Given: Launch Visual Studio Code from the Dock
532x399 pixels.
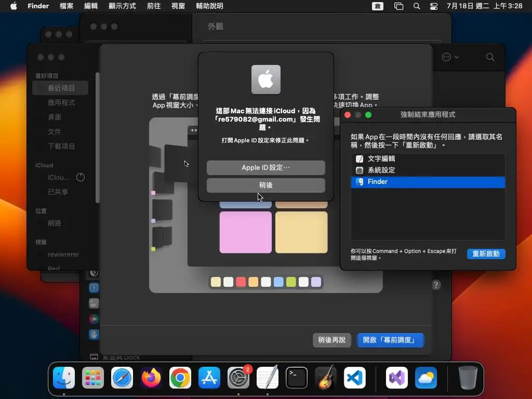Looking at the screenshot, I should 354,378.
